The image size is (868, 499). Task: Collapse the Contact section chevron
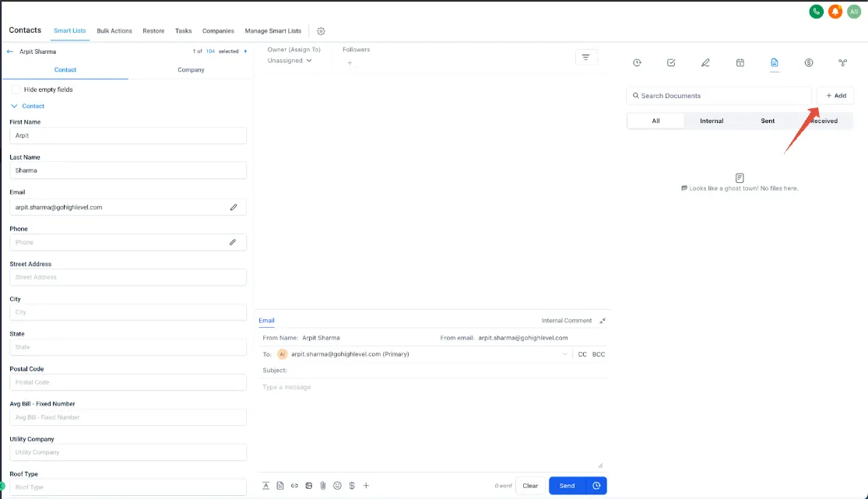point(14,106)
